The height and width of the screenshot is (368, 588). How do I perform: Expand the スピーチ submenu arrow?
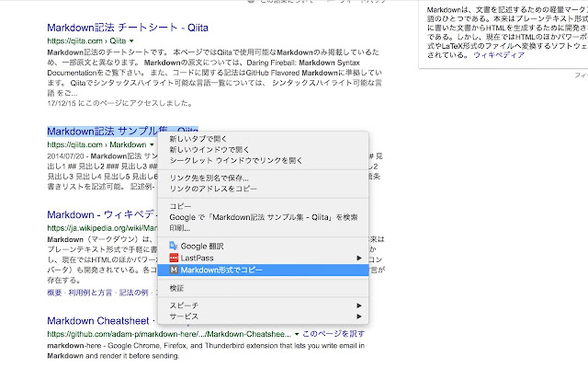coord(359,305)
